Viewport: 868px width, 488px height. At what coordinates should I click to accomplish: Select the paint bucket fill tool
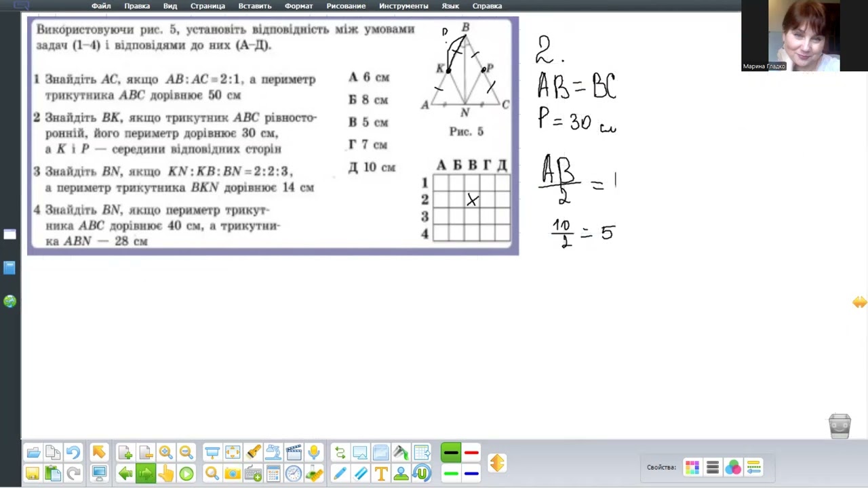[401, 452]
